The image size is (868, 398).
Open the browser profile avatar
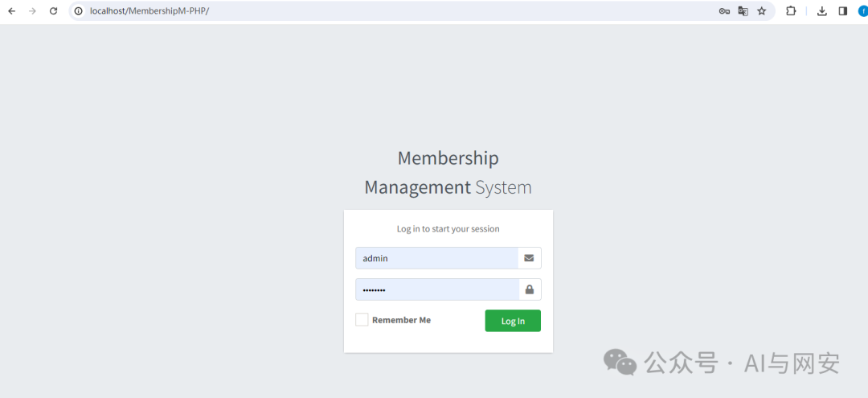862,11
